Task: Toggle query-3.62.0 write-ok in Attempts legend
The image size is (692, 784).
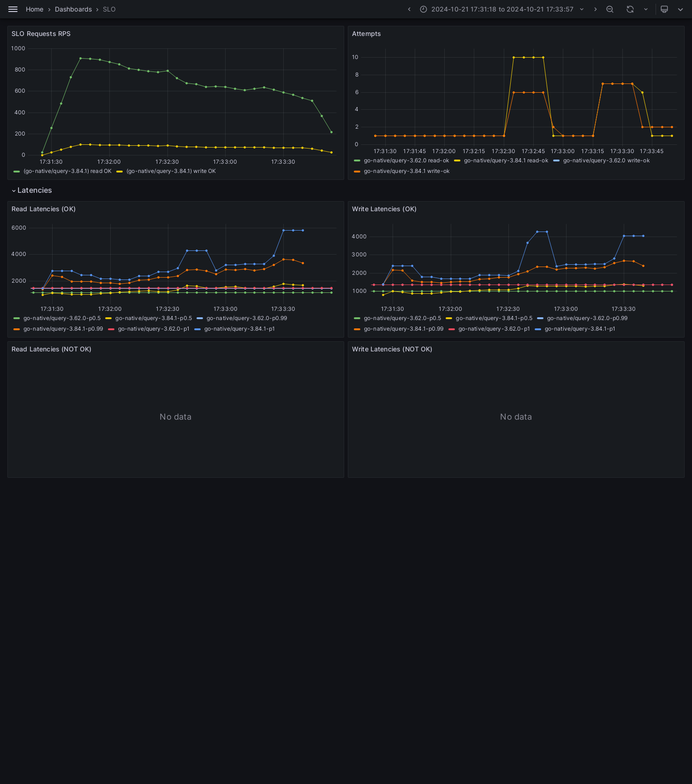Action: [x=606, y=160]
